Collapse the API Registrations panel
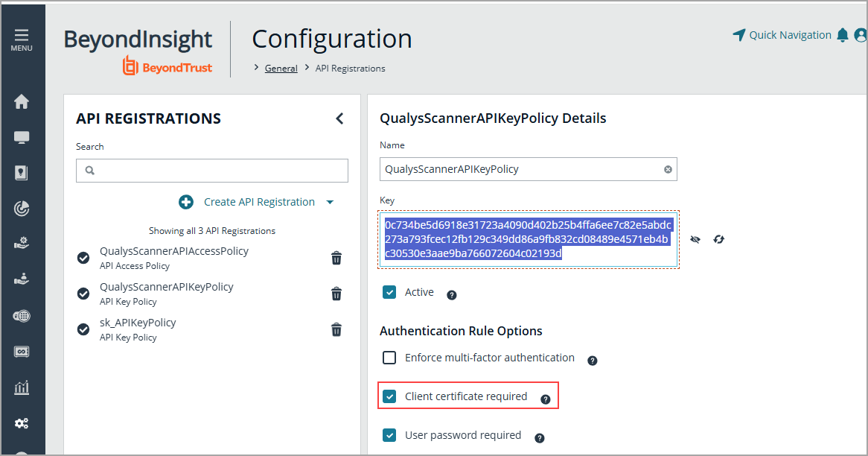Viewport: 868px width, 456px height. pyautogui.click(x=339, y=118)
